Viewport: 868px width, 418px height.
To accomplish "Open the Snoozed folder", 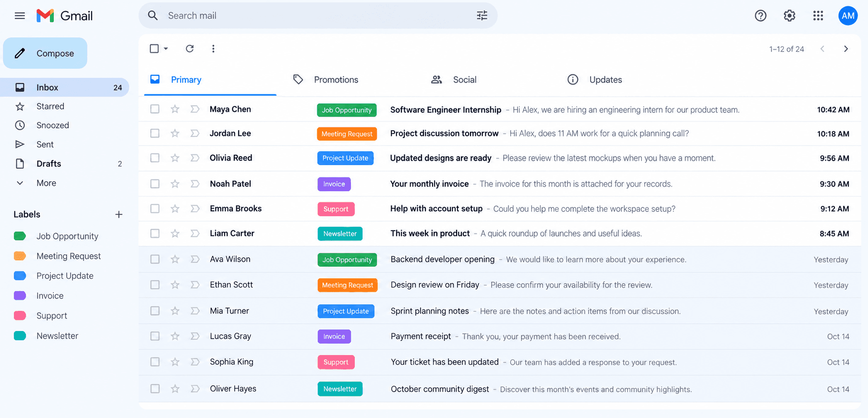I will [65, 125].
